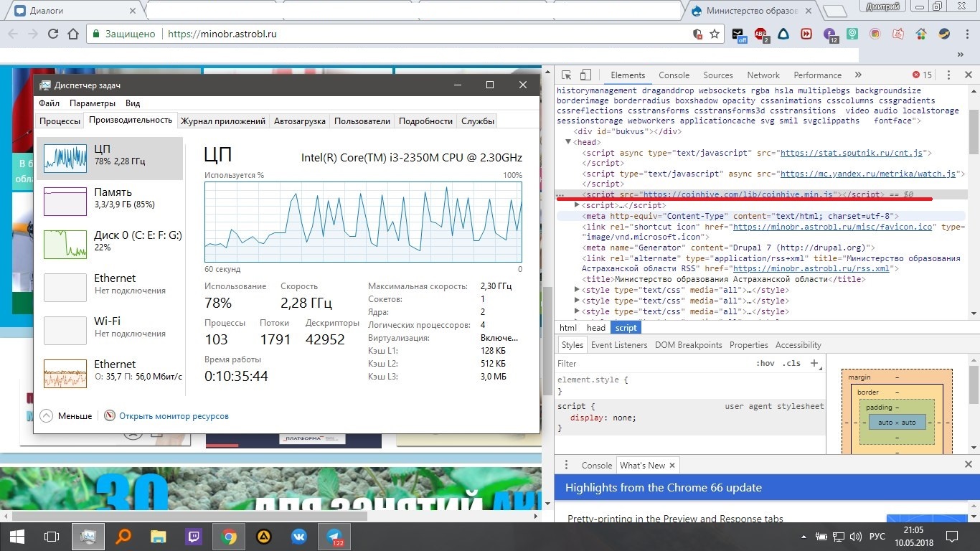Click the Elements panel vertical scrollbar

coord(974,133)
